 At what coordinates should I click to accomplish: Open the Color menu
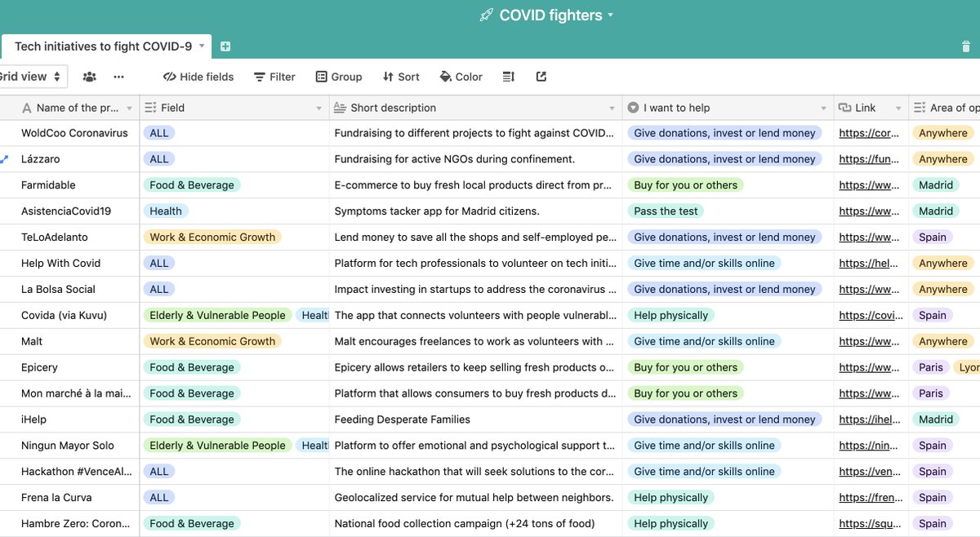click(x=461, y=77)
